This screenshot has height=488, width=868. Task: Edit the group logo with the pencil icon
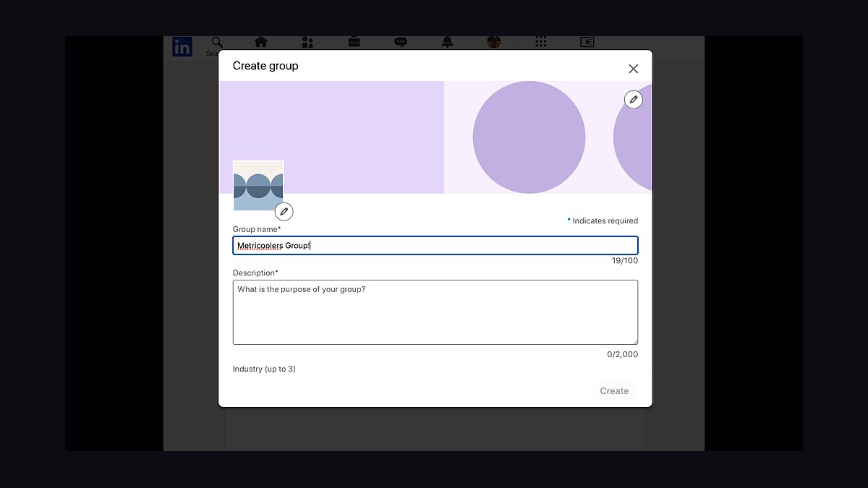point(284,212)
